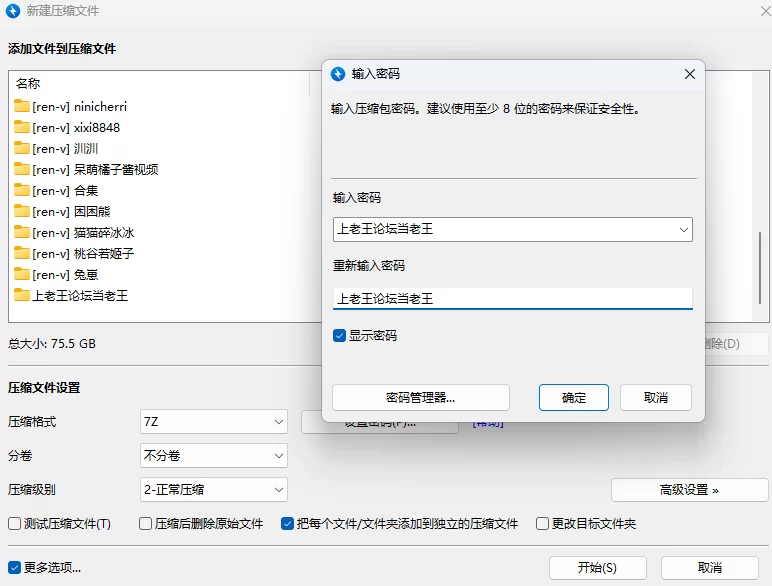Image resolution: width=772 pixels, height=586 pixels.
Task: Click the app logo in 输入密码 dialog title
Action: 338,74
